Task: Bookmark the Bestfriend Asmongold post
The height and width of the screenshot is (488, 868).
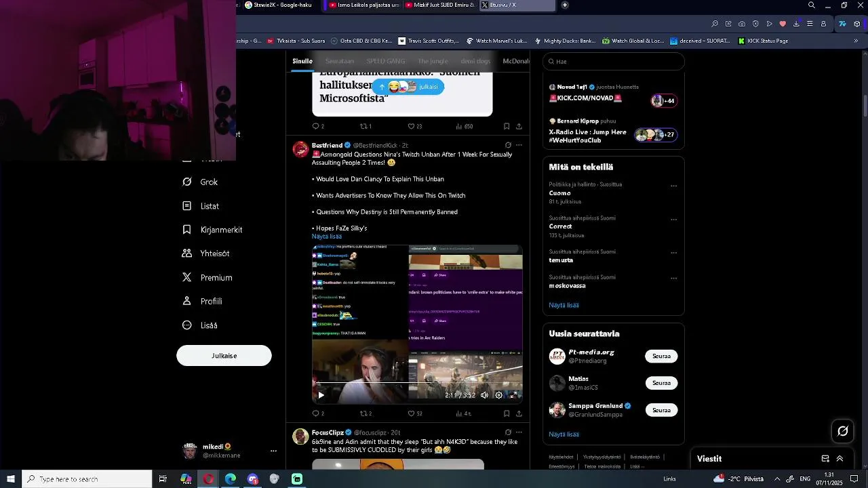Action: 507,413
